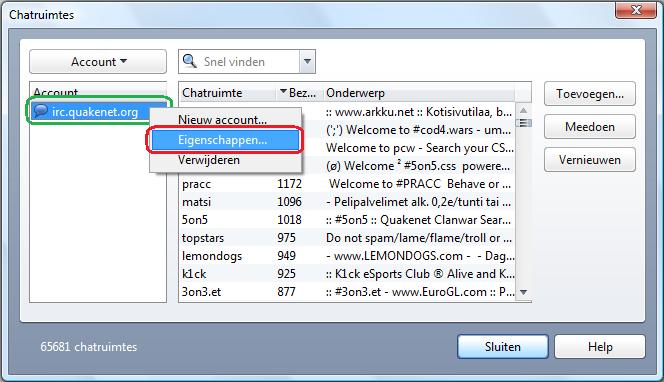The height and width of the screenshot is (382, 664).
Task: Click the Snel vinden search field
Action: [x=247, y=62]
